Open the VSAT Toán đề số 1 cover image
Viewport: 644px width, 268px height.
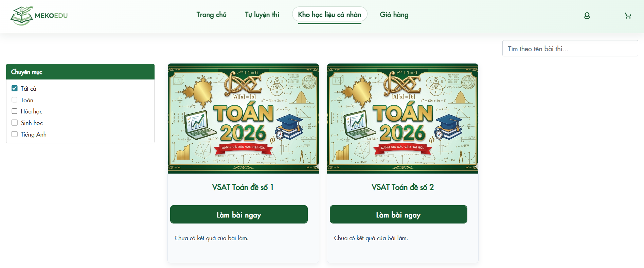pos(243,119)
